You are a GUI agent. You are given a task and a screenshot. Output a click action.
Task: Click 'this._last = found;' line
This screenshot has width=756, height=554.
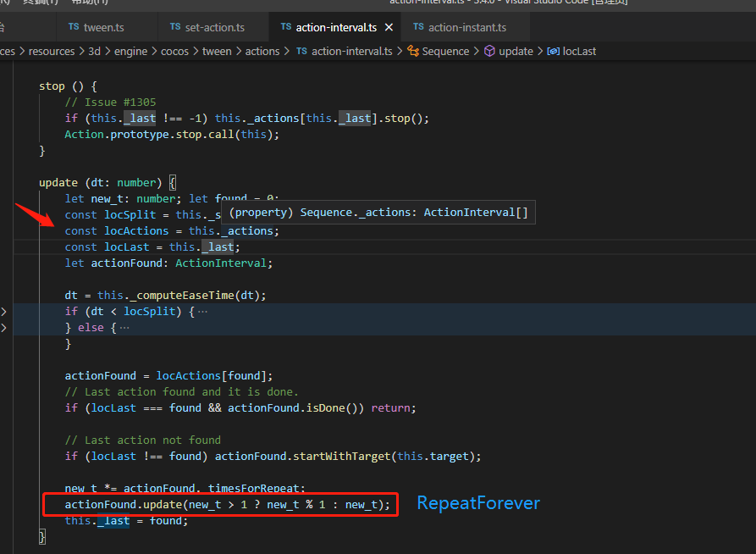(126, 521)
